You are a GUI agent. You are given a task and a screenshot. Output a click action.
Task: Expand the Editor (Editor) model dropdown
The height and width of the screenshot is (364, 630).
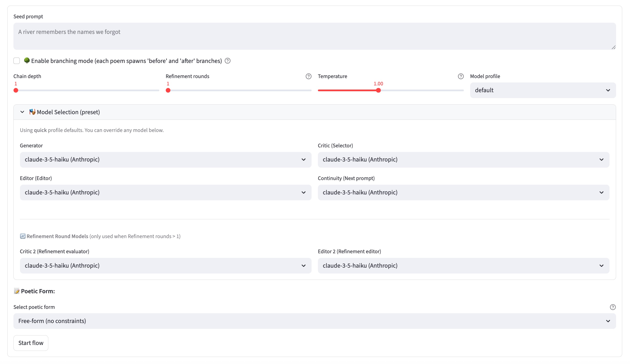pyautogui.click(x=165, y=192)
